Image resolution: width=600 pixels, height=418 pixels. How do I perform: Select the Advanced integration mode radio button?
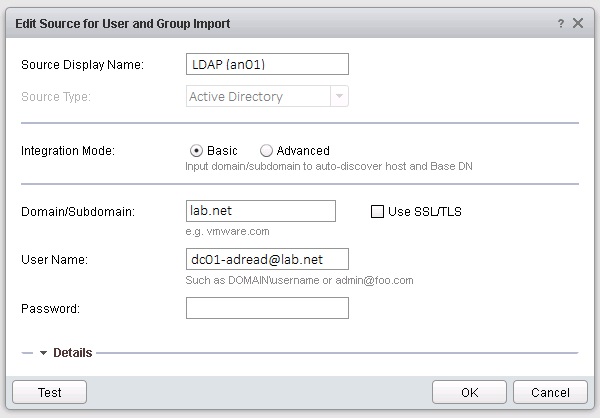coord(266,151)
